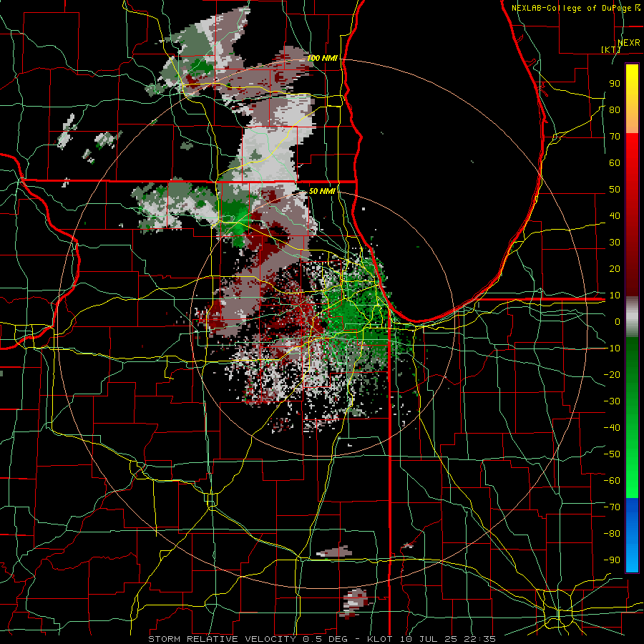Viewport: 644px width, 644px height.
Task: Click the 90 value on the velocity scale
Action: (615, 84)
